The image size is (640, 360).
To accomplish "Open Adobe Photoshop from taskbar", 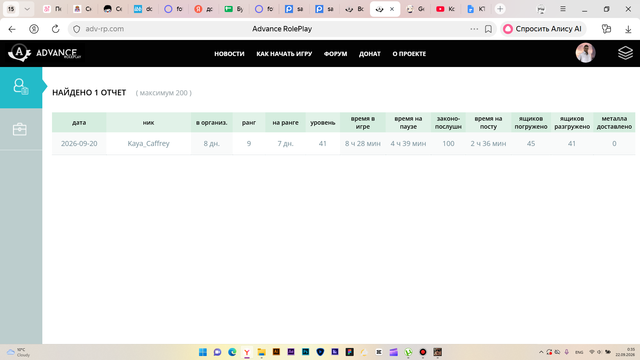I will tap(306, 351).
